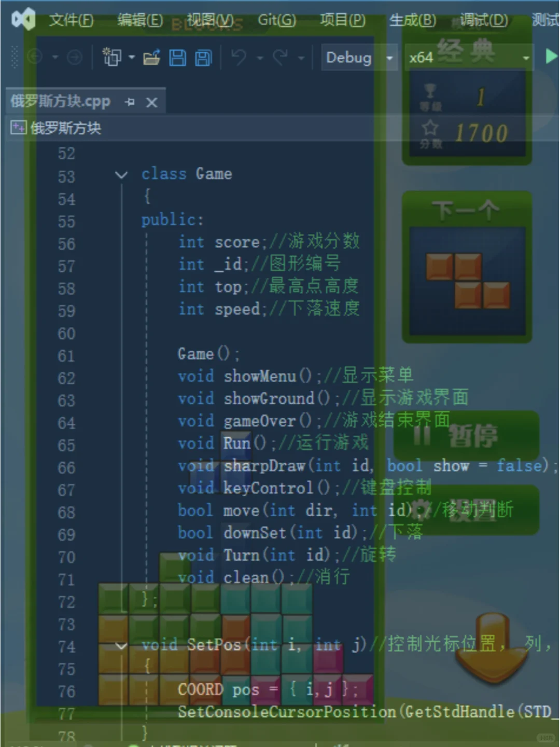Open the Git(G) menu
560x747 pixels.
pyautogui.click(x=277, y=20)
